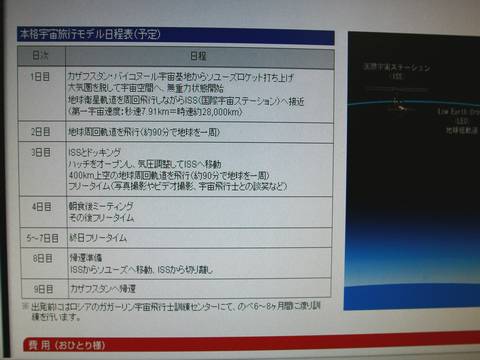
Task: Select the 1日目 day cell
Action: pos(41,94)
